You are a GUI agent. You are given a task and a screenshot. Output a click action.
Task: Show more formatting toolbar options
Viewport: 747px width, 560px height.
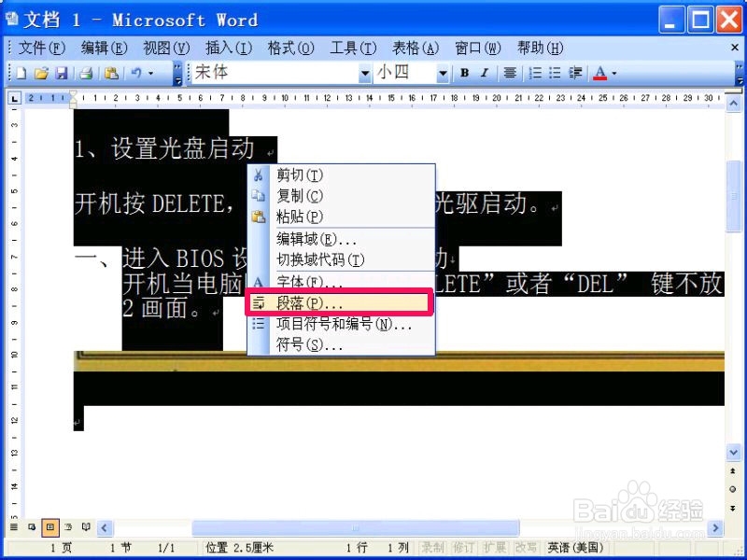click(740, 74)
